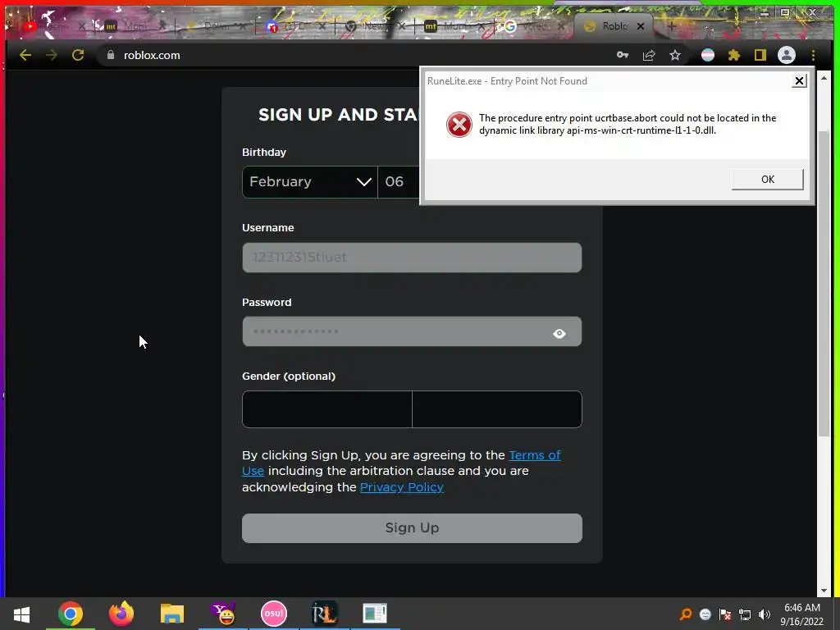840x630 pixels.
Task: Open the Windows Start menu
Action: click(21, 614)
